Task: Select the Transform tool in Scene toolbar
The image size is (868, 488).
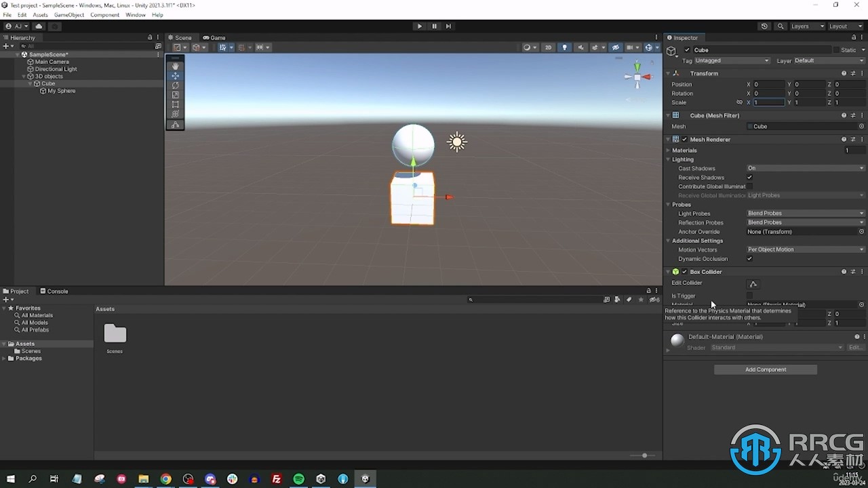Action: pyautogui.click(x=176, y=114)
